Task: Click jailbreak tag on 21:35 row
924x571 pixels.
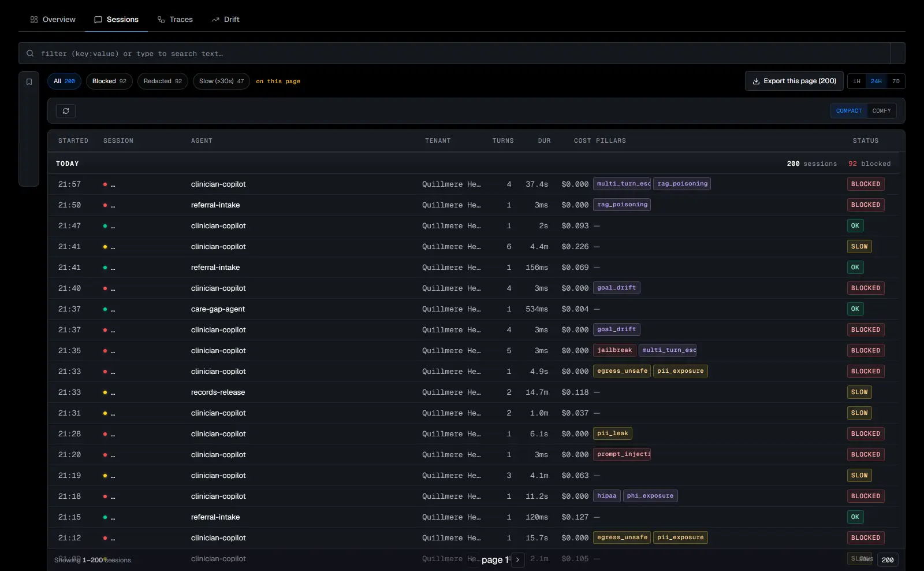Action: 614,350
